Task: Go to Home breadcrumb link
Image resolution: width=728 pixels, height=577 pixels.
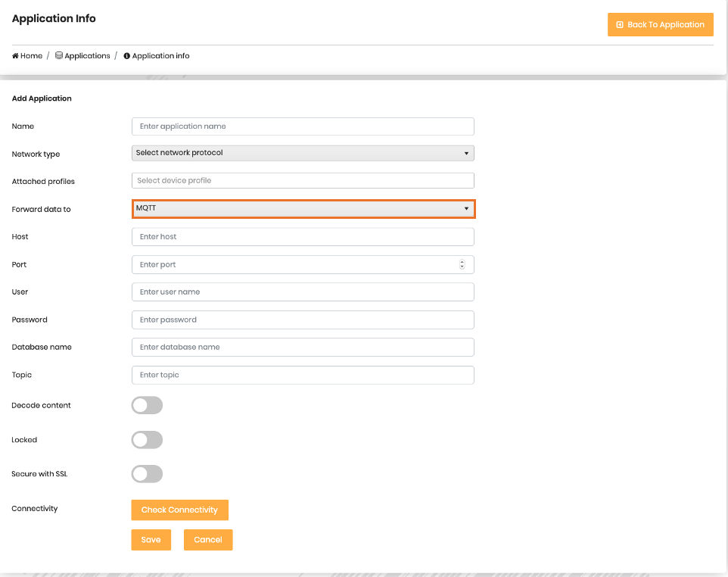Action: point(31,56)
